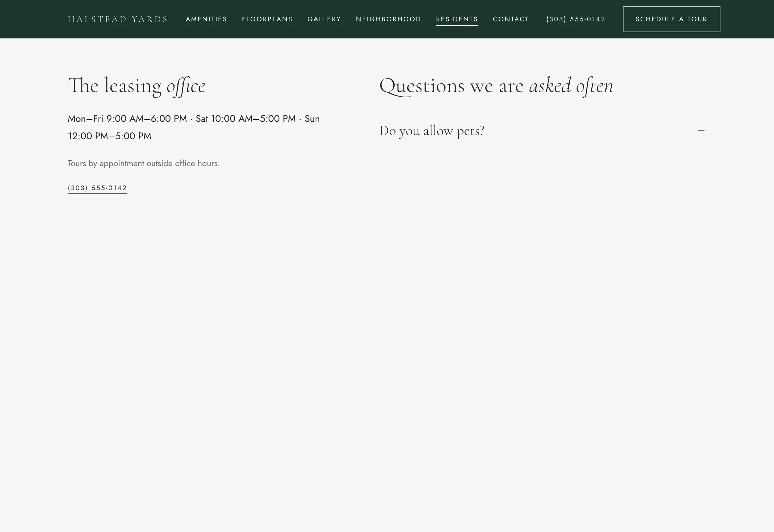The width and height of the screenshot is (774, 532).
Task: Click the Schedule a Tour button
Action: [671, 19]
